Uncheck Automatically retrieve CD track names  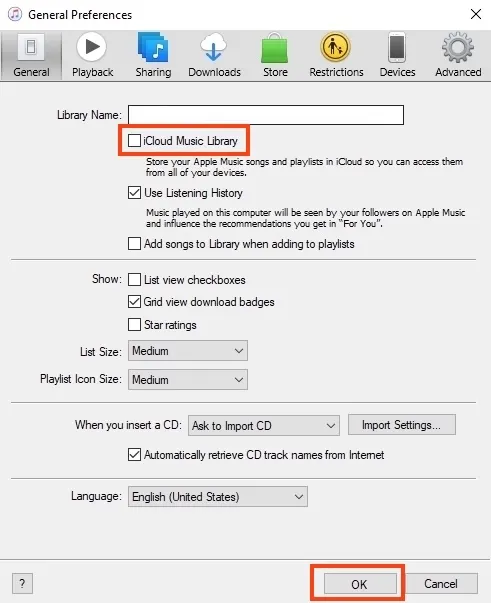coord(134,455)
